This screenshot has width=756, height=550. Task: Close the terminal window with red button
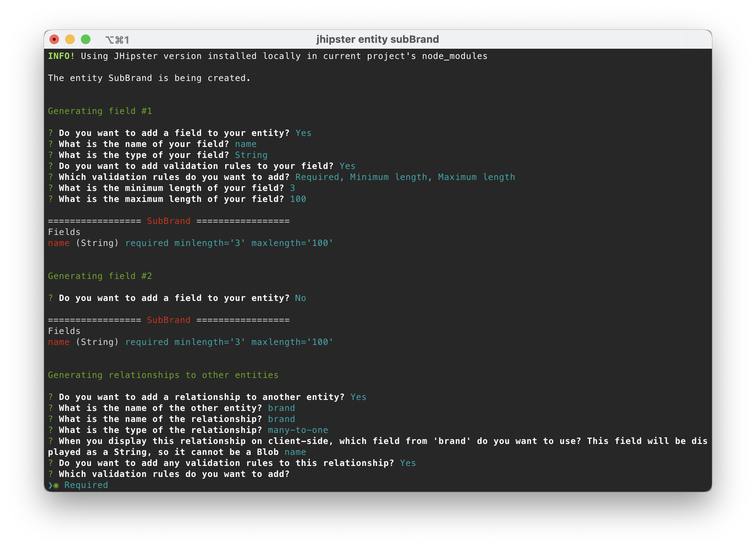[54, 39]
